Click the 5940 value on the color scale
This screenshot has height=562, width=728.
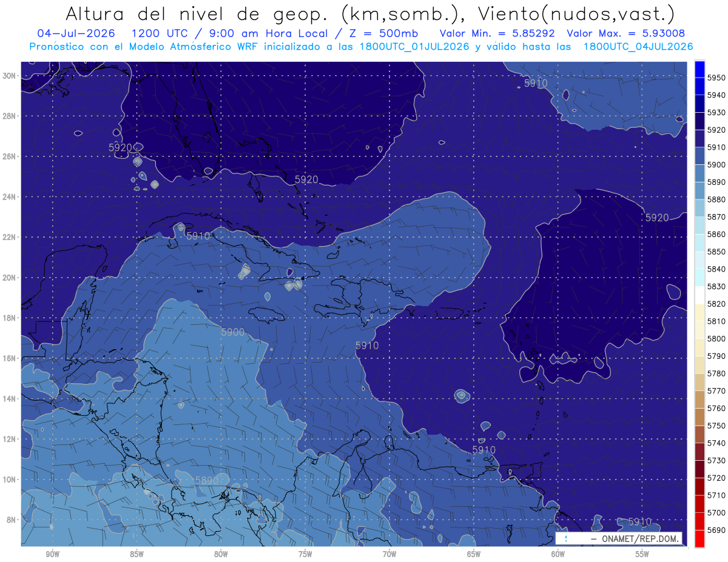click(716, 95)
